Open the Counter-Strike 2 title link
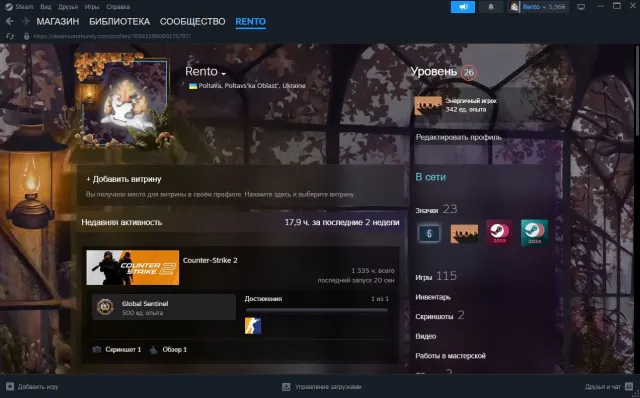Screen dimensions: 640x398 (210, 260)
